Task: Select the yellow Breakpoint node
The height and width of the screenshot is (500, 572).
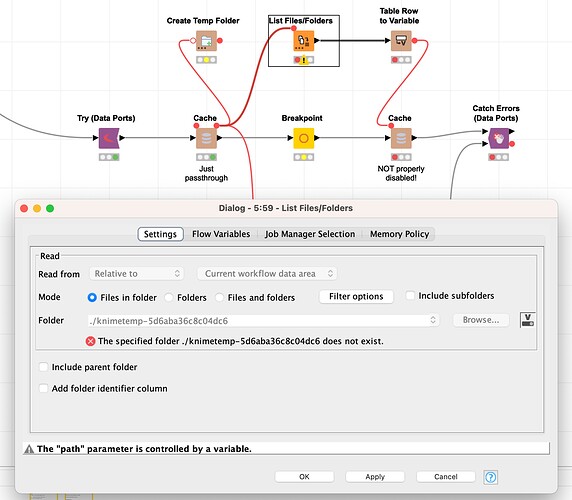Action: 304,138
